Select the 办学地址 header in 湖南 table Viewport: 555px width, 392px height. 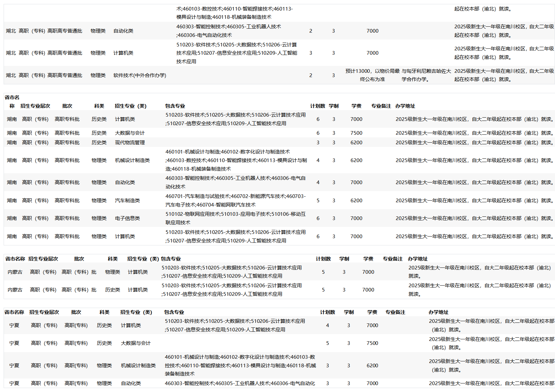(405, 106)
